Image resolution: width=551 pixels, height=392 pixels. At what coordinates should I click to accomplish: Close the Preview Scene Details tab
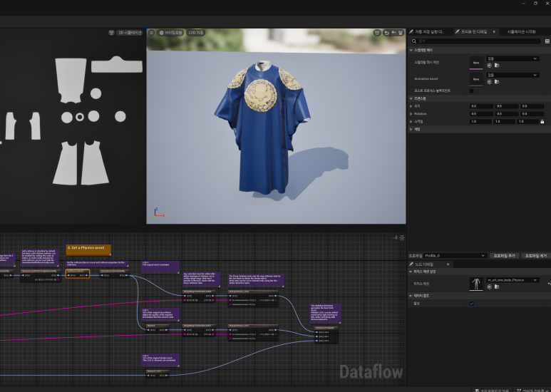click(494, 31)
